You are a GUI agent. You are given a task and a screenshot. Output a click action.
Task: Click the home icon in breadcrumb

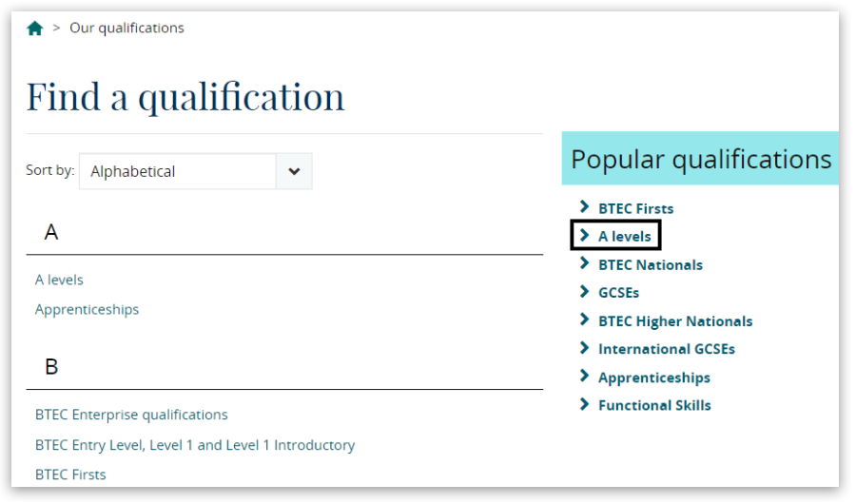point(35,29)
